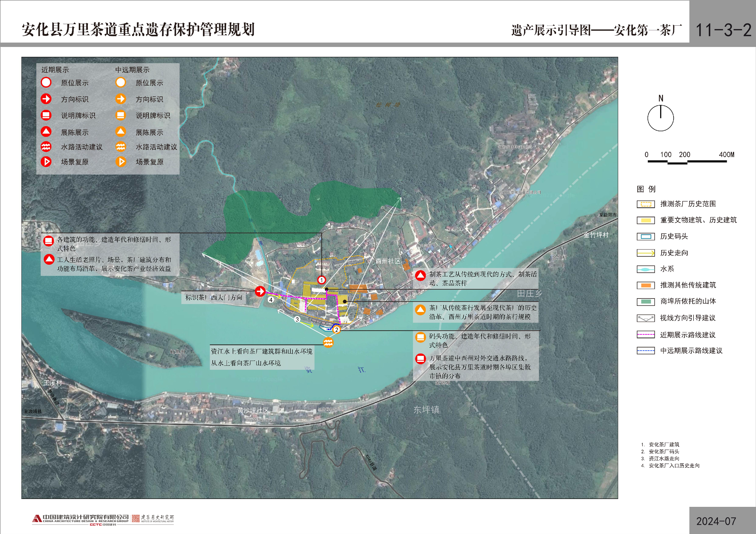The width and height of the screenshot is (756, 534).
Task: Click the 黄沙坪社区 map label
Action: click(253, 410)
